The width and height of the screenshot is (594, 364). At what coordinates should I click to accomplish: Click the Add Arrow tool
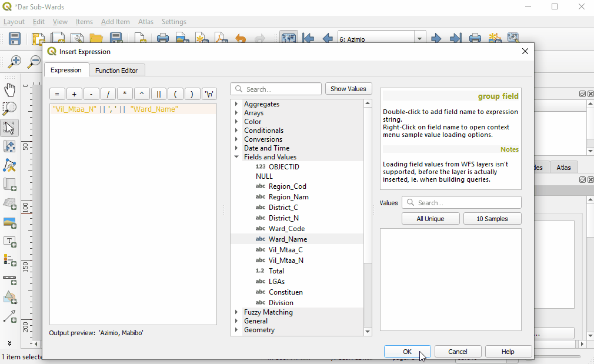coord(10,317)
